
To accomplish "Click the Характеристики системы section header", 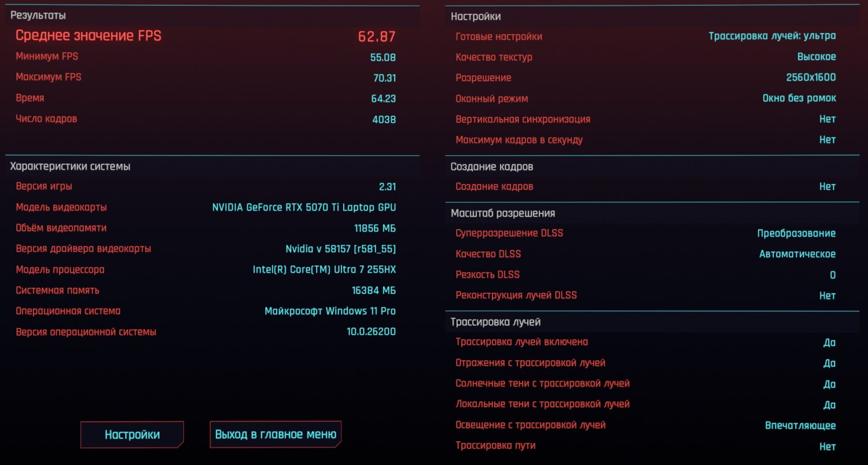I will point(70,167).
